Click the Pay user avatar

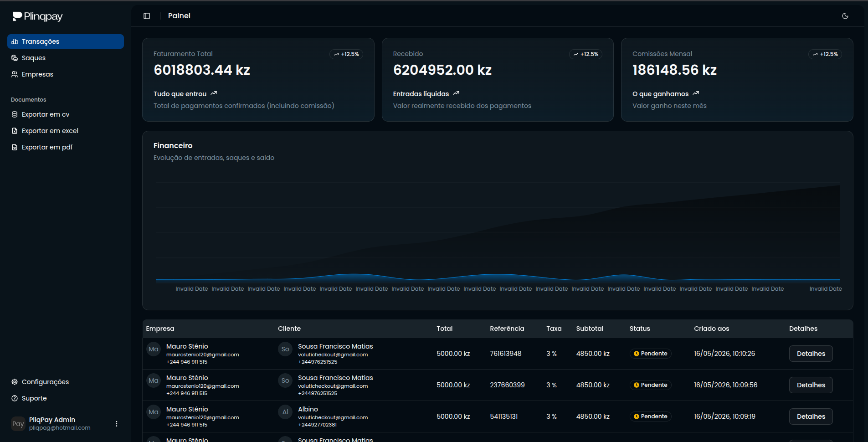point(18,424)
